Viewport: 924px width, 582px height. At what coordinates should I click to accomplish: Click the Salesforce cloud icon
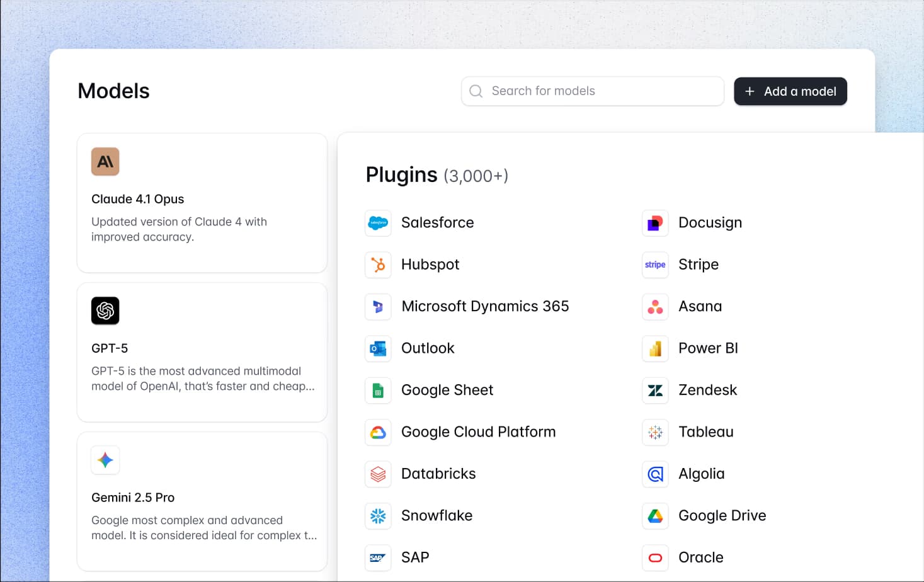coord(378,223)
